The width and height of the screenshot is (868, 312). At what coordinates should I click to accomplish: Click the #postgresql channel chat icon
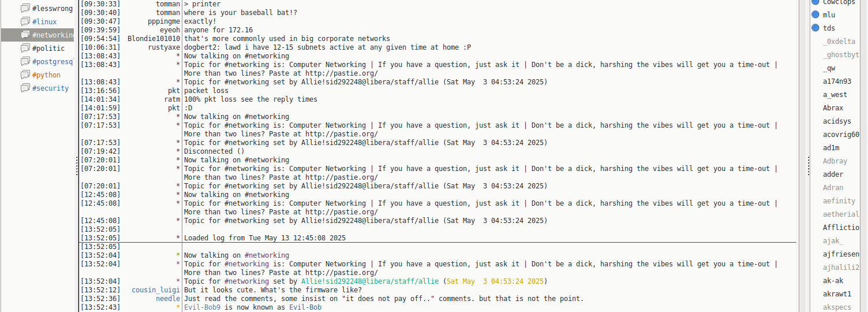pos(25,62)
